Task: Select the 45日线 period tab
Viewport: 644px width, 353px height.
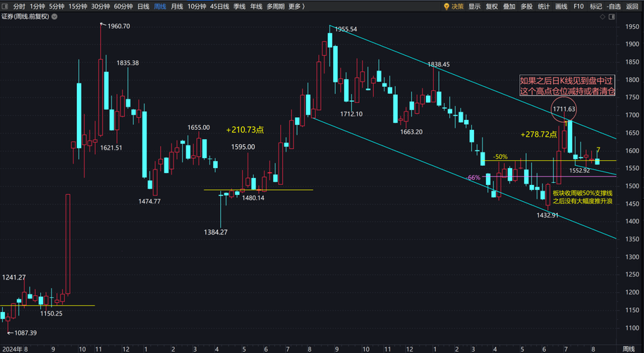Action: pos(219,6)
